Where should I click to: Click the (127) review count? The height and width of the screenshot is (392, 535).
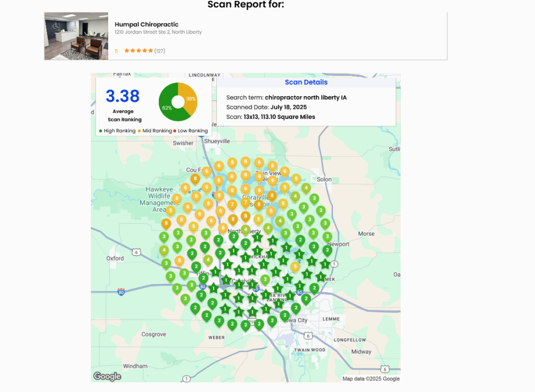coord(160,51)
